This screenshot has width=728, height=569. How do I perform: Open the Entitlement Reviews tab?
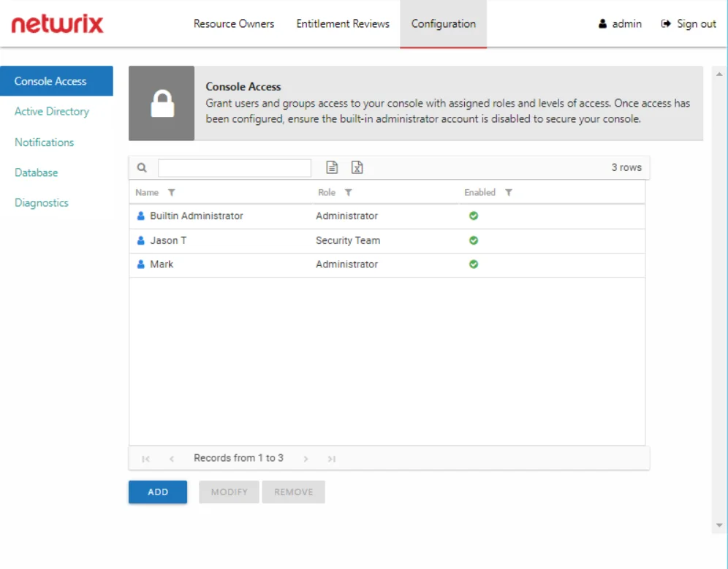[x=343, y=23]
